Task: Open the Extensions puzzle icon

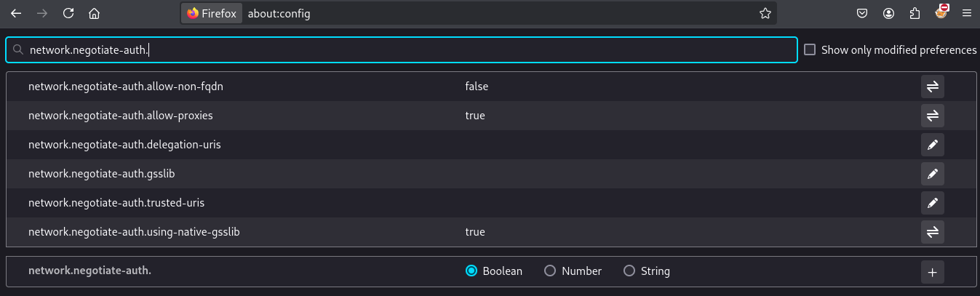Action: [x=915, y=13]
